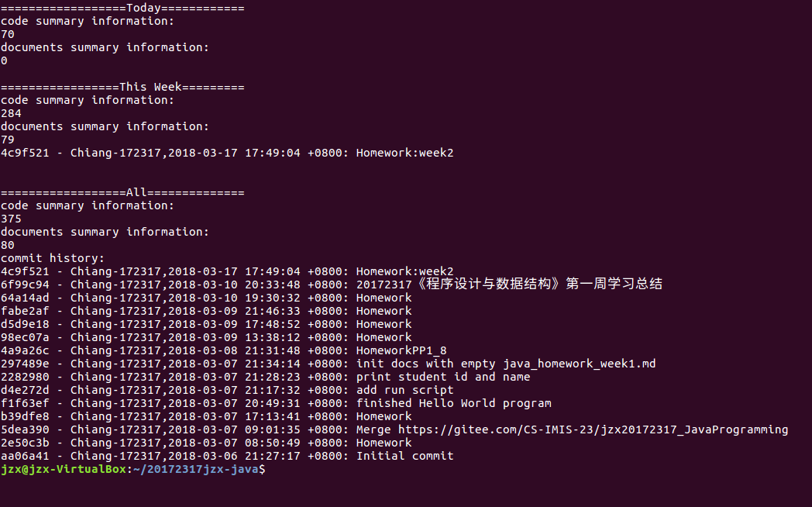Click commit hash aa06a41 for Initial commit
The height and width of the screenshot is (507, 812).
coord(25,456)
